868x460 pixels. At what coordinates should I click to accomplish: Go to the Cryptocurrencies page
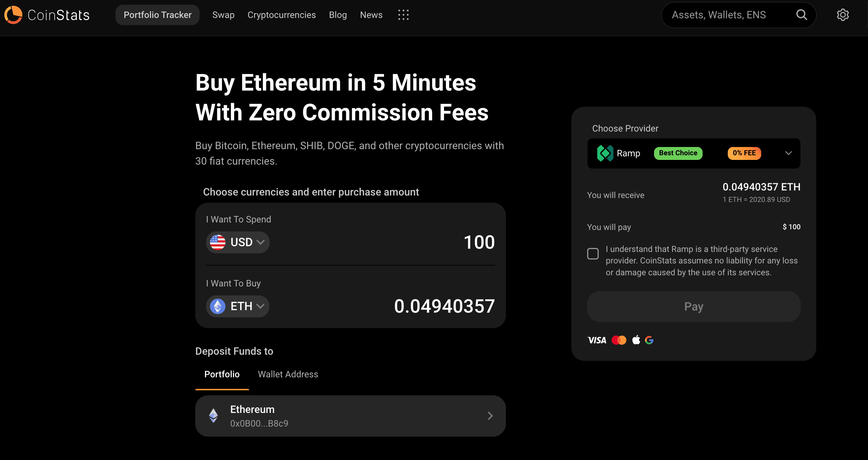(x=282, y=15)
